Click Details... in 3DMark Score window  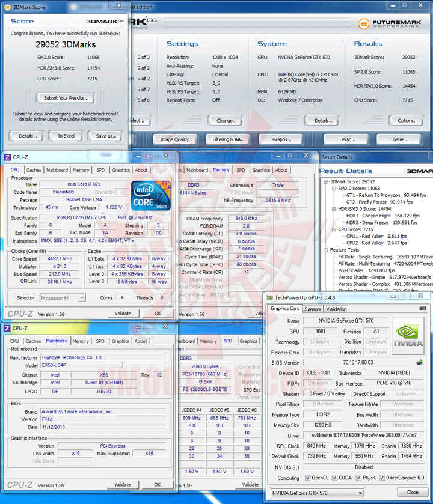[28, 136]
